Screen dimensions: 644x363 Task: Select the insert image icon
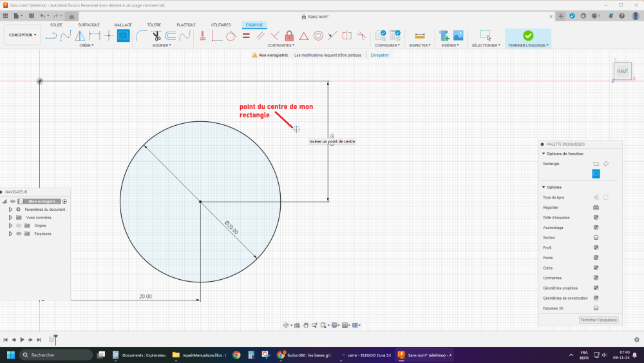(458, 35)
